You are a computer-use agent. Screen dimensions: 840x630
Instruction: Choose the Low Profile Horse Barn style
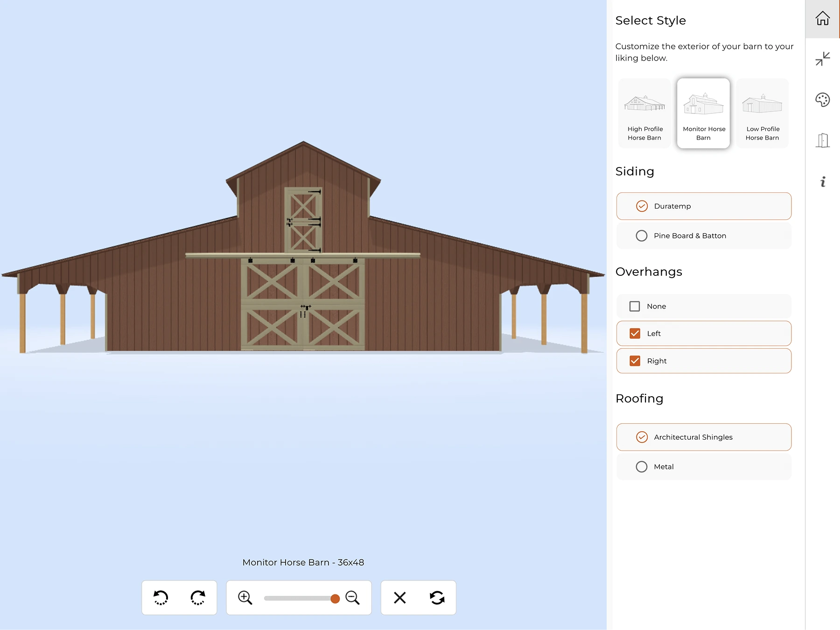tap(762, 113)
